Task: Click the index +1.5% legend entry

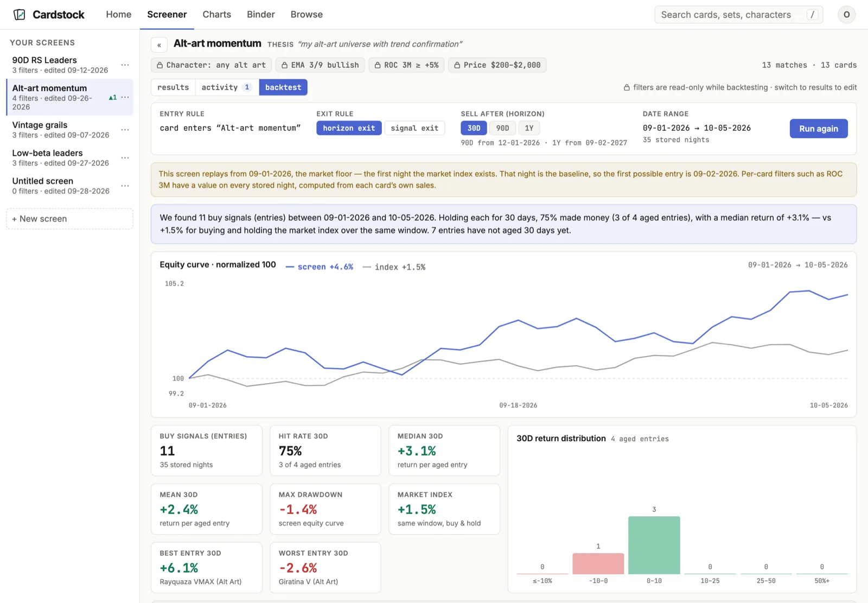Action: click(394, 267)
